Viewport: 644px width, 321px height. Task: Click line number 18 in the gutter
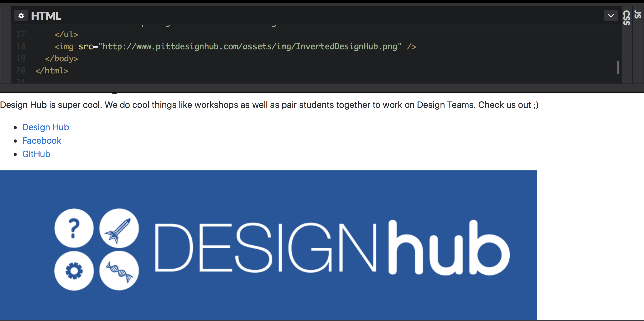tap(21, 46)
